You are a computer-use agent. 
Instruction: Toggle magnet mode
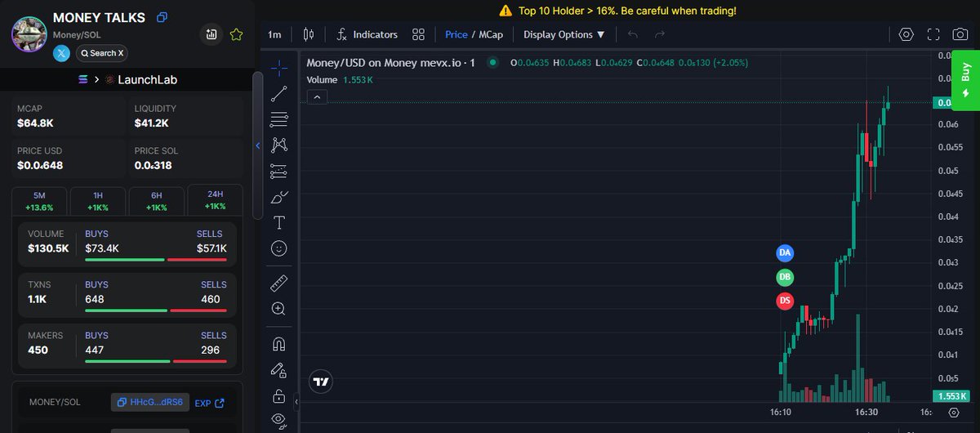[279, 344]
